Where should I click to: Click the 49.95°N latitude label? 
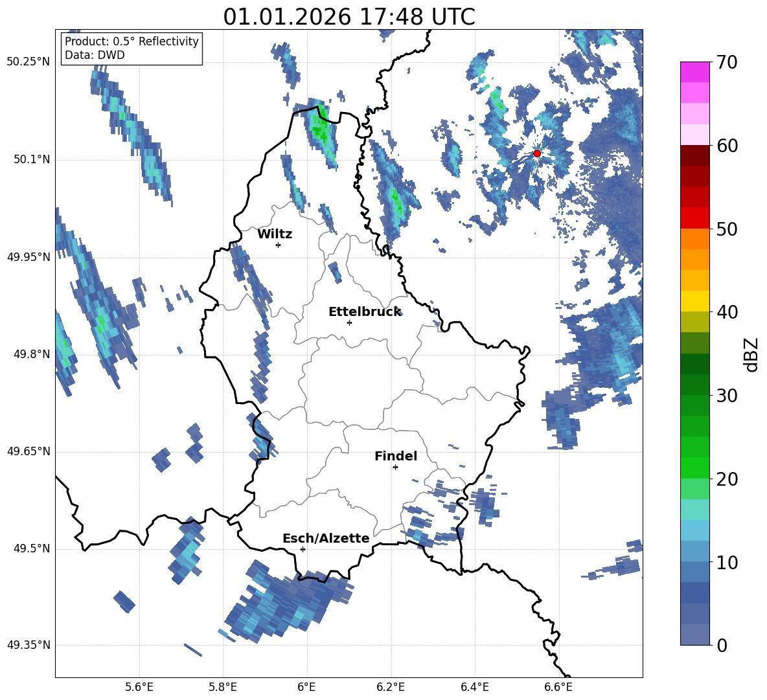coord(29,257)
